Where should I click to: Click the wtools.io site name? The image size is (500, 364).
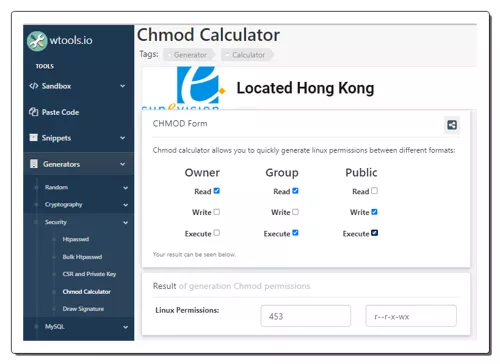click(x=71, y=40)
